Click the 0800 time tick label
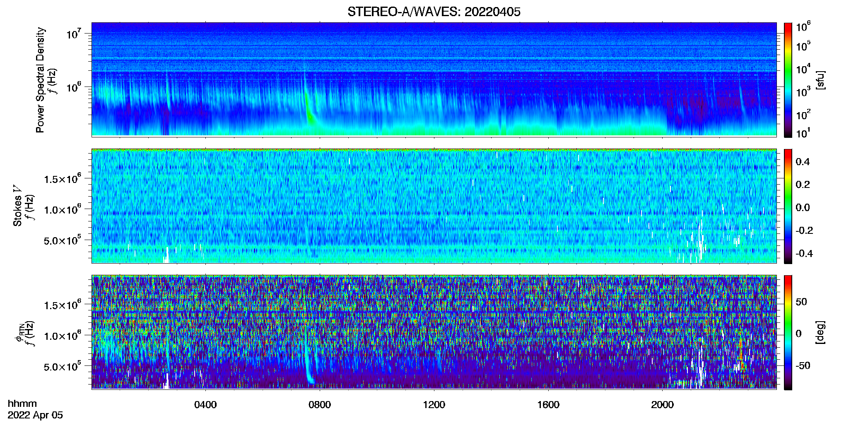The height and width of the screenshot is (447, 868). pyautogui.click(x=320, y=405)
